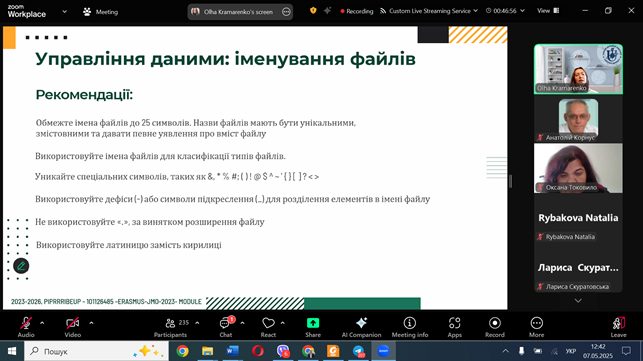Select Olha Kramarenko's video thumbnail
This screenshot has width=643, height=361.
(x=578, y=69)
